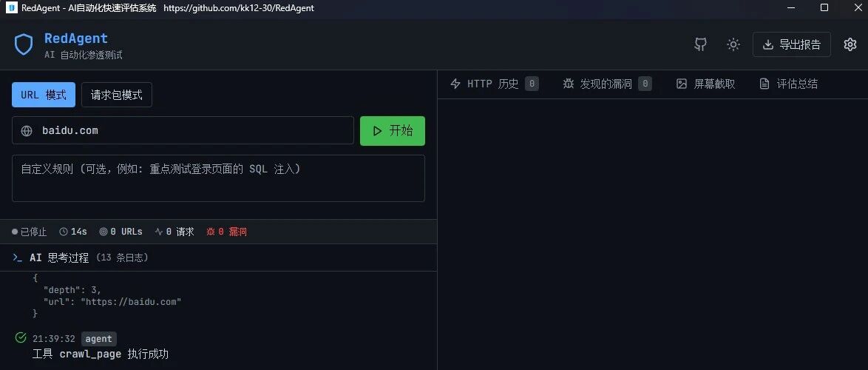Click the image icon beside 屏幕截取
This screenshot has width=868, height=370.
click(682, 84)
